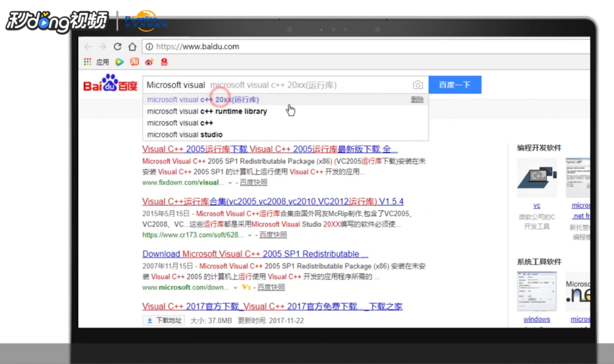Click the refresh page icon

(117, 46)
